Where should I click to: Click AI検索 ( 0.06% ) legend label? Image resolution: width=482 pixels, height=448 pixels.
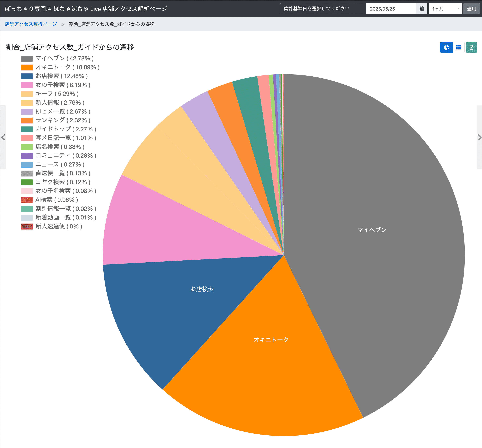[57, 200]
